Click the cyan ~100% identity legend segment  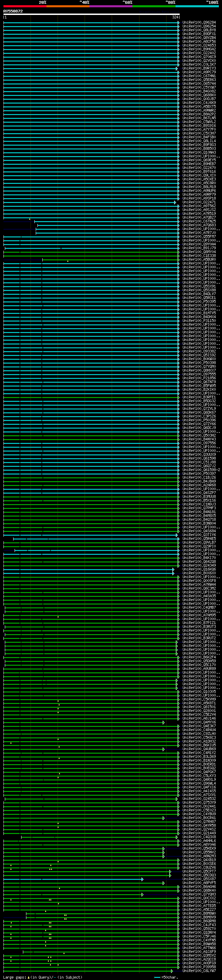click(x=197, y=7)
